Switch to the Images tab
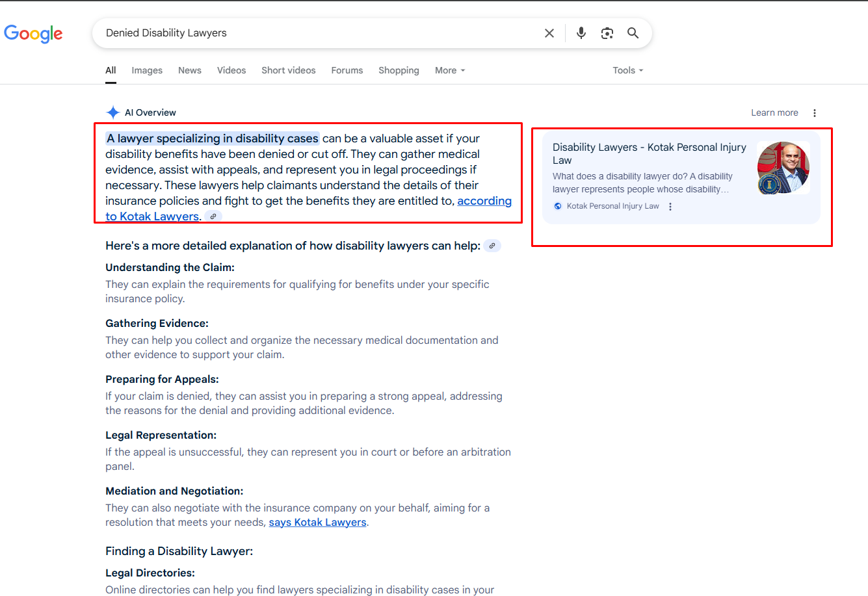 click(147, 70)
